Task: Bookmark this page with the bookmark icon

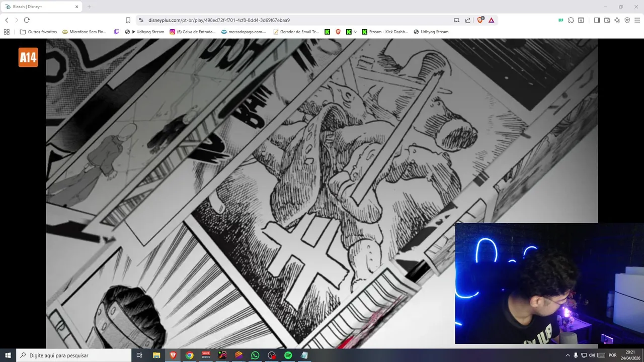Action: [x=128, y=20]
